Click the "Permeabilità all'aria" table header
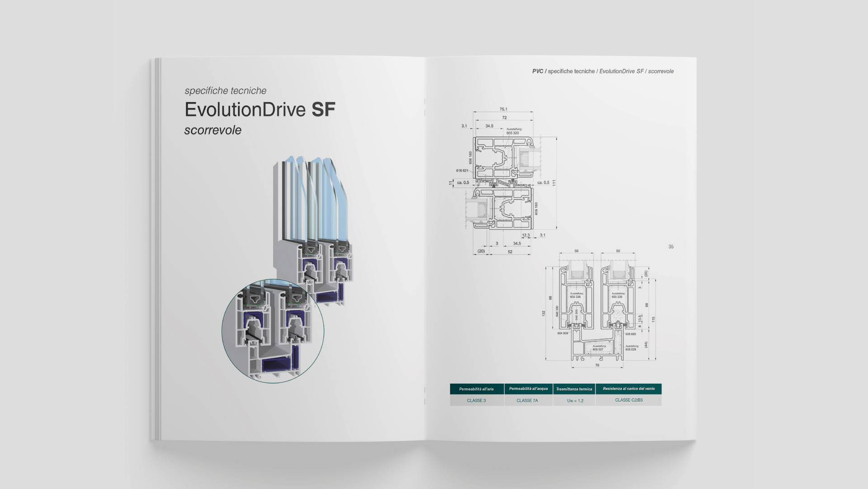 point(476,389)
